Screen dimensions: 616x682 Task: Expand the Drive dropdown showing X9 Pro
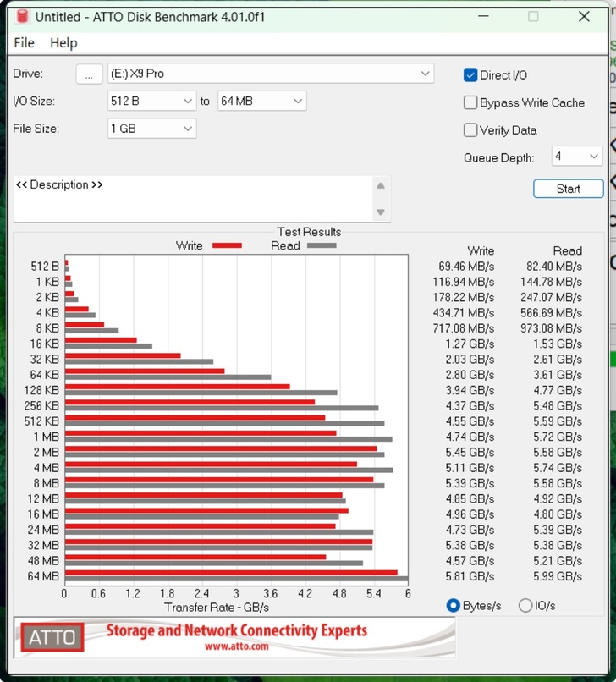[271, 74]
